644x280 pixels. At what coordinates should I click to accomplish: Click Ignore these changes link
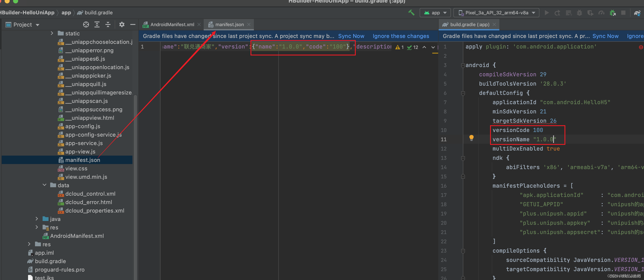[x=401, y=36]
